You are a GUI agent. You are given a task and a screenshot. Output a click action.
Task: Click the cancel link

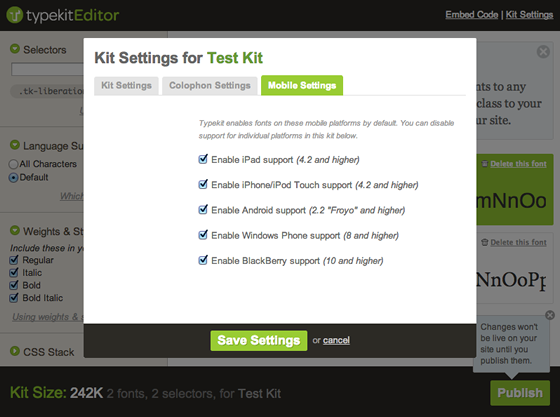pos(336,340)
